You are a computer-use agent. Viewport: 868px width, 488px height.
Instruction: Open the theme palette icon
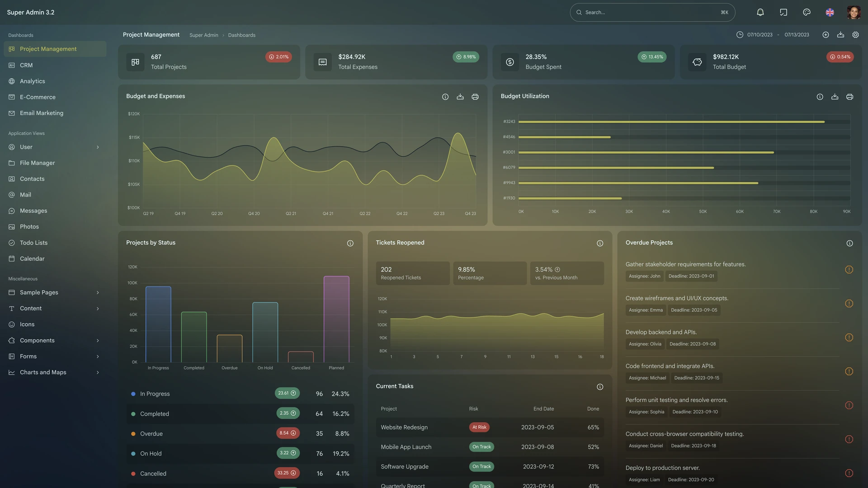[807, 12]
